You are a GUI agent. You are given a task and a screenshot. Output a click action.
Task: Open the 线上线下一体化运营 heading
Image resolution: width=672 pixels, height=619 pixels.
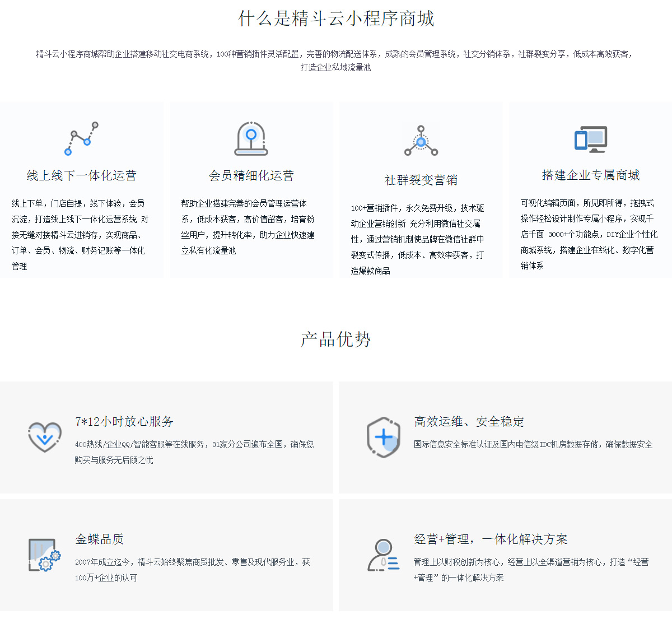coord(81,175)
